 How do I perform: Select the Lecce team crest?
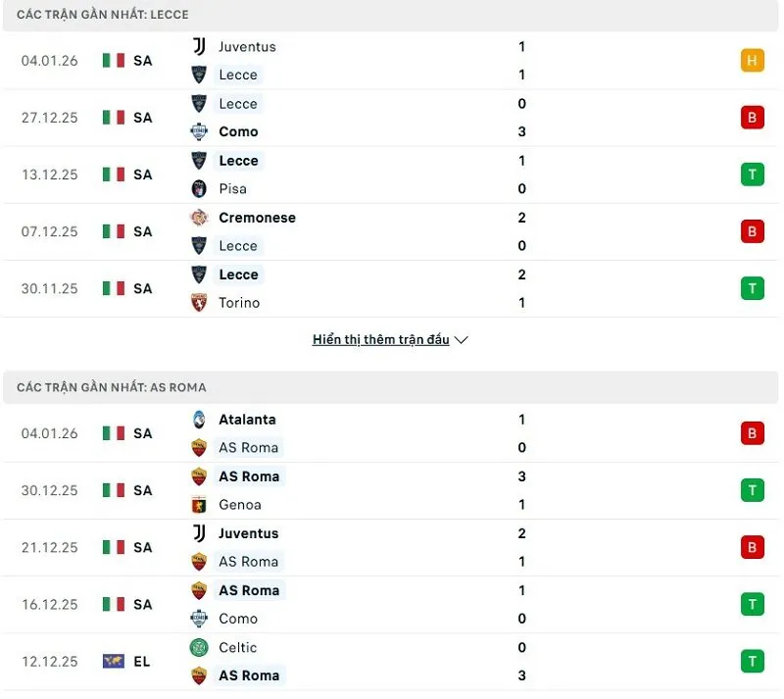(199, 75)
